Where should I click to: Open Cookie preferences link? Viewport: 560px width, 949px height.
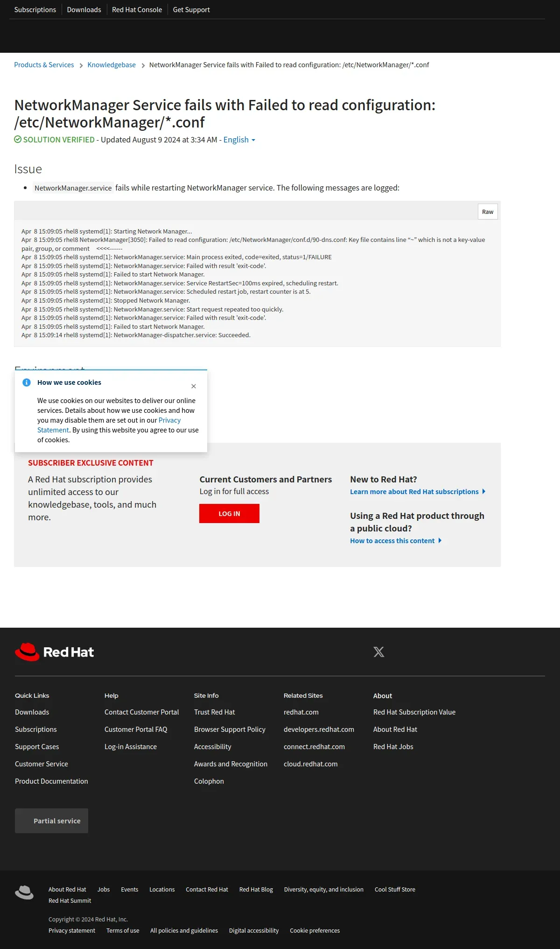pos(315,931)
